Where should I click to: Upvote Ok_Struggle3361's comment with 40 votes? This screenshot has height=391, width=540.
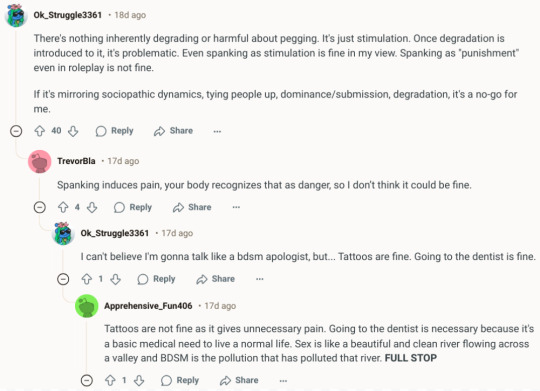(40, 131)
